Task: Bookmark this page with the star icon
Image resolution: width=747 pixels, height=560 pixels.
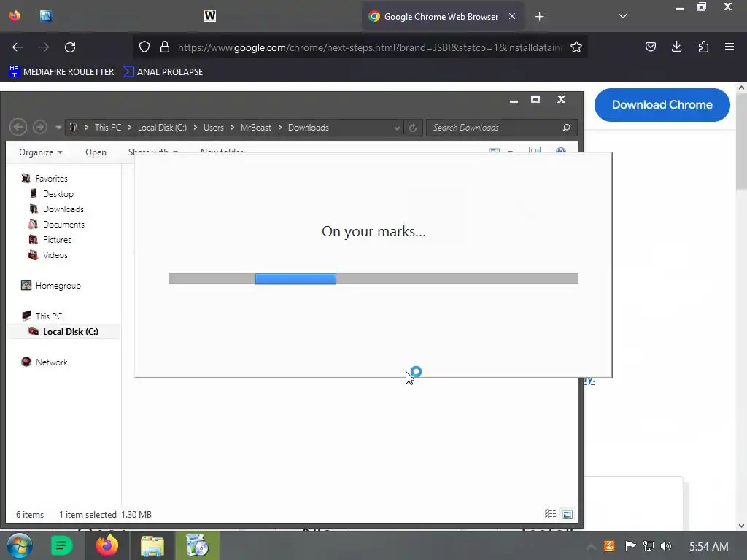Action: pyautogui.click(x=576, y=47)
